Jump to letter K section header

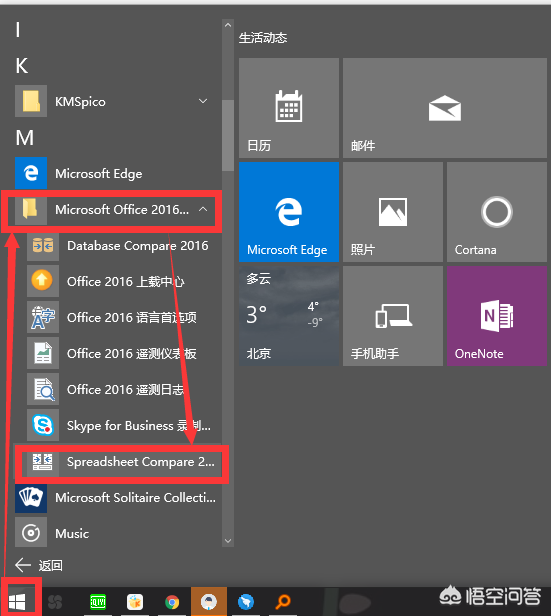(x=22, y=66)
